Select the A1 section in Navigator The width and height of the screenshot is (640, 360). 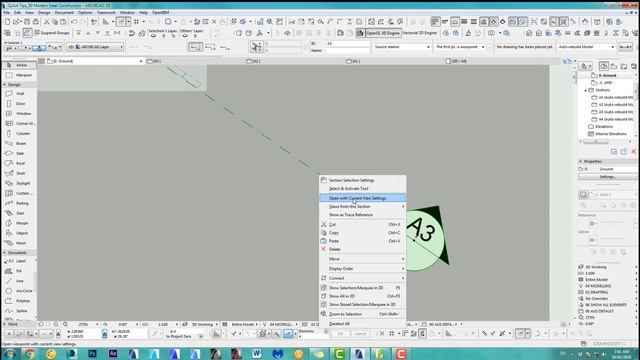pos(613,98)
